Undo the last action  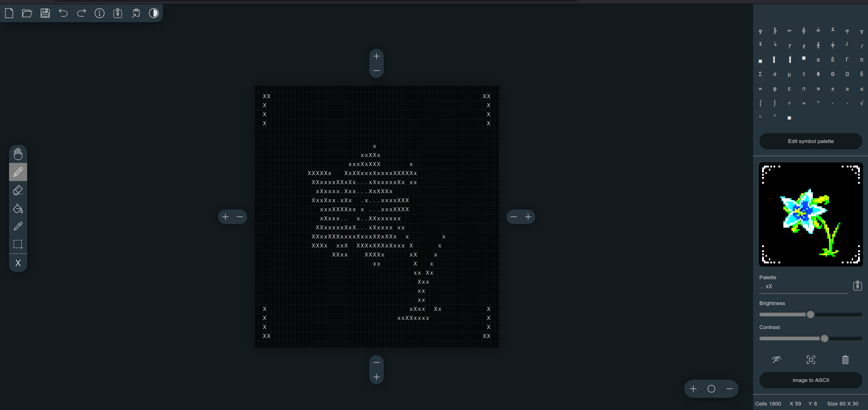click(63, 13)
